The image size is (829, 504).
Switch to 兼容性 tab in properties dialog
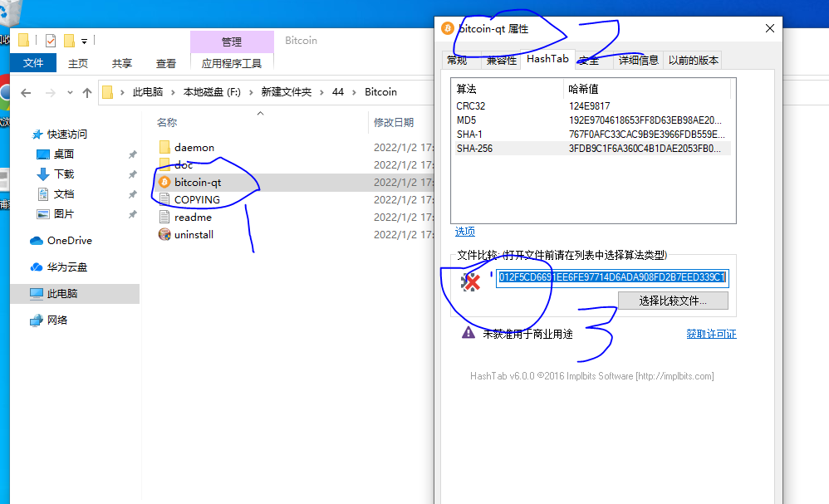[x=501, y=61]
